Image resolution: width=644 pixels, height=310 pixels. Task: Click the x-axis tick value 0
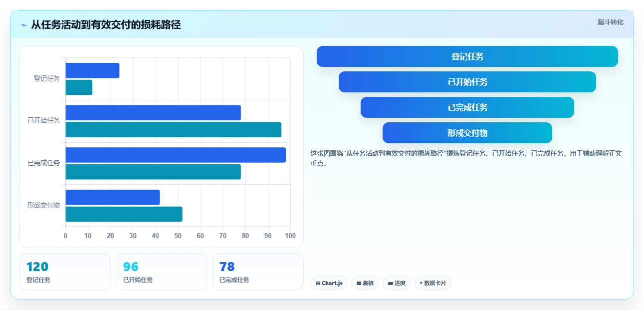[x=65, y=236]
